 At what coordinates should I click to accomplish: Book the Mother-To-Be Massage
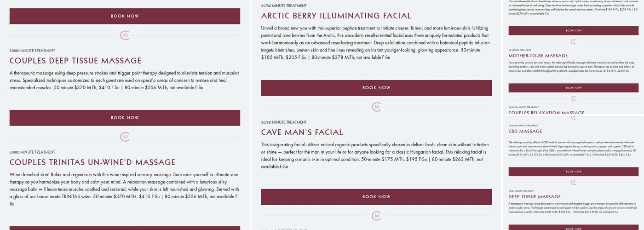(574, 88)
